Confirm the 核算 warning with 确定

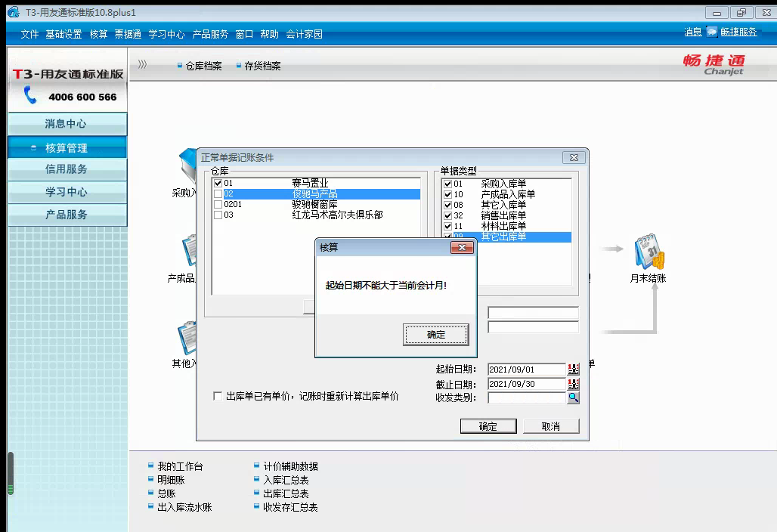click(436, 335)
